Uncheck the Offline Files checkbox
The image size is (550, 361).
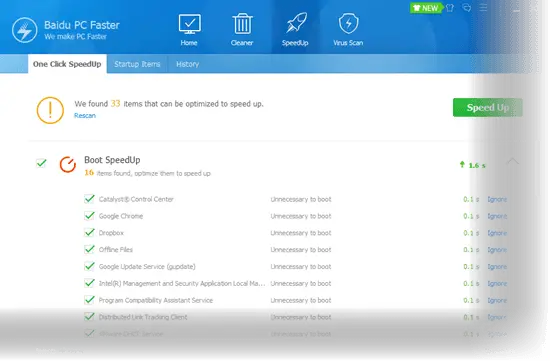(x=89, y=250)
